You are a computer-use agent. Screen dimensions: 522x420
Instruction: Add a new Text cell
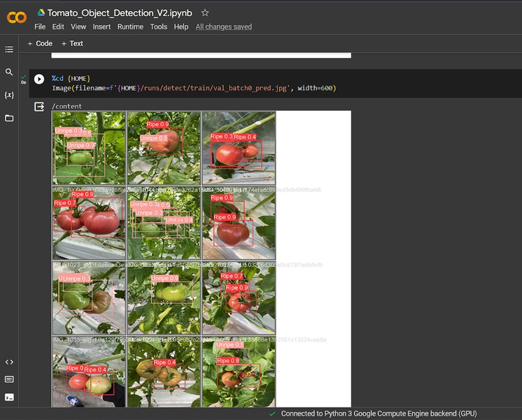[x=73, y=43]
